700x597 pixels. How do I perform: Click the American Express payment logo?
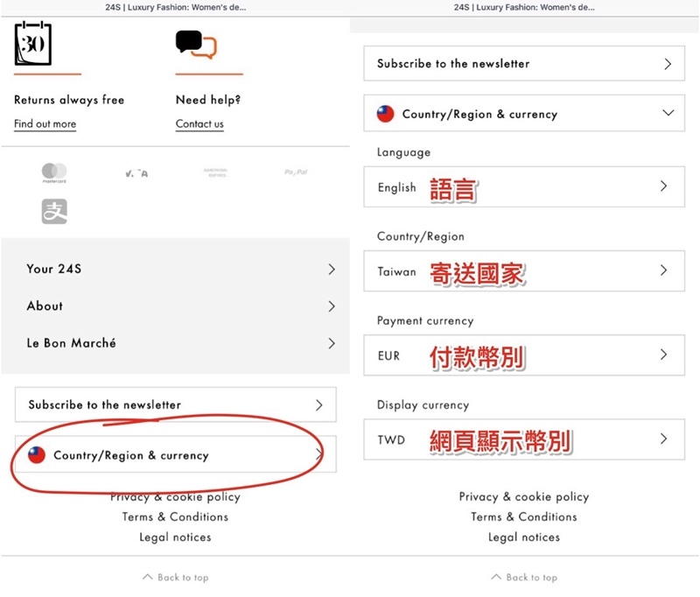point(215,172)
